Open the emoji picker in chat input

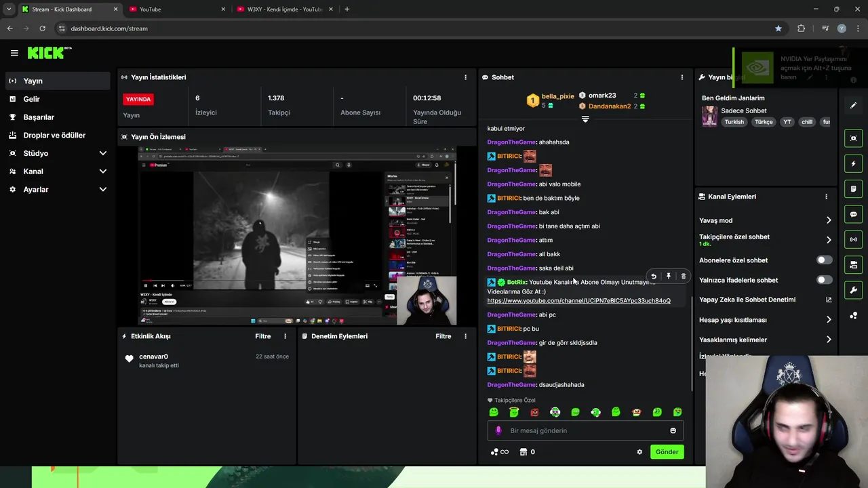pyautogui.click(x=673, y=430)
